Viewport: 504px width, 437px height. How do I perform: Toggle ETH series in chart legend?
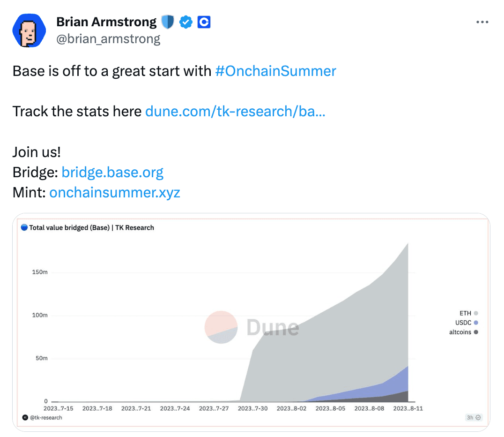(469, 313)
